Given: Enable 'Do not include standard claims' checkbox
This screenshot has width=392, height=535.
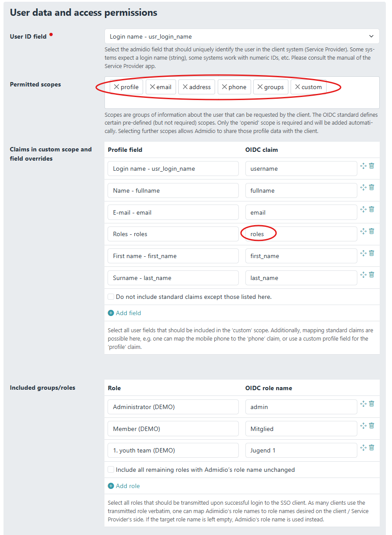Looking at the screenshot, I should coord(111,297).
